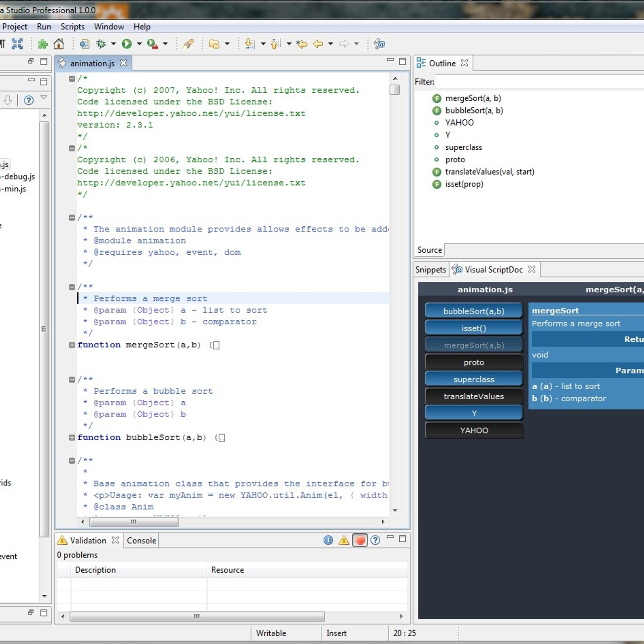Click the Back navigation yellow arrow
The height and width of the screenshot is (644, 644).
tap(318, 43)
